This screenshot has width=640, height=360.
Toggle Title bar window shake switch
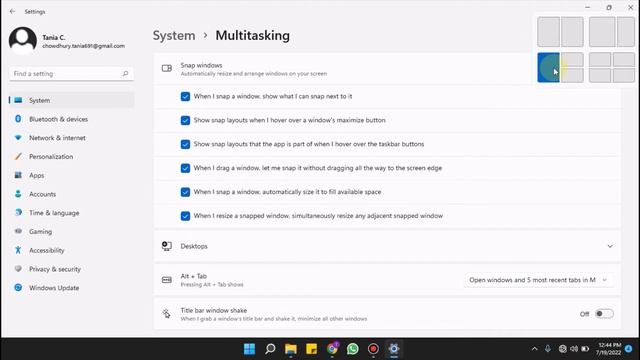pos(604,314)
